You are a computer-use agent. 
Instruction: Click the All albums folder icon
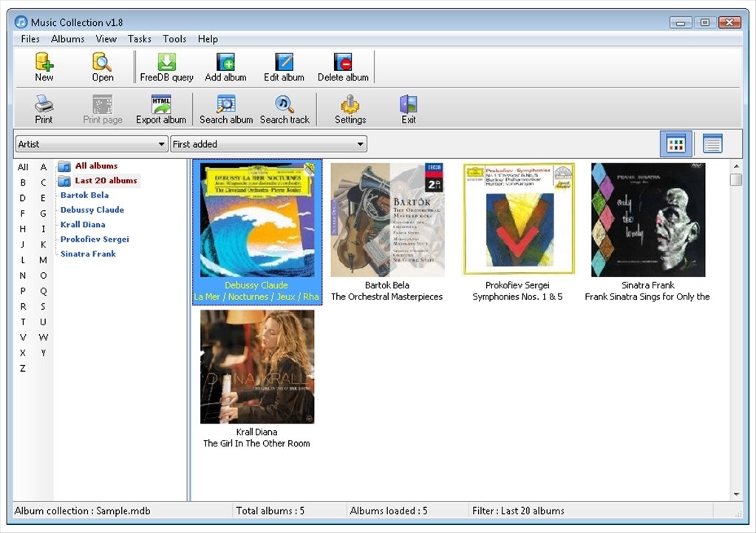[x=64, y=167]
